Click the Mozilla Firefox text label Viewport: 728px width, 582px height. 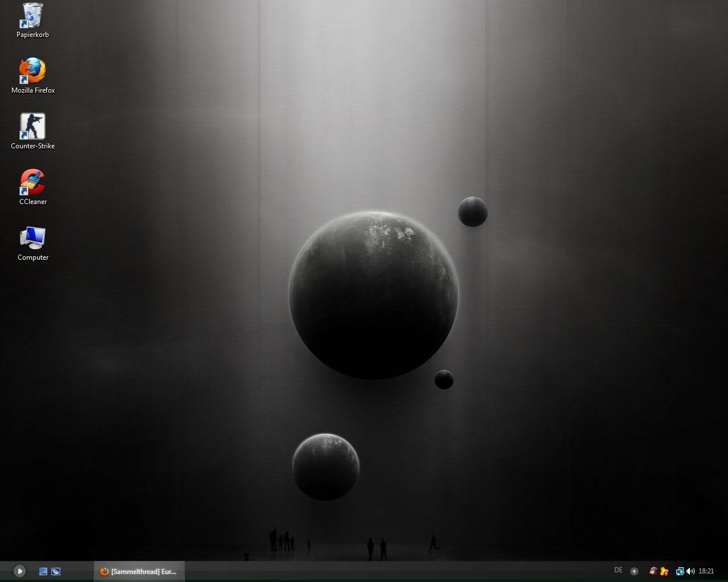32,90
